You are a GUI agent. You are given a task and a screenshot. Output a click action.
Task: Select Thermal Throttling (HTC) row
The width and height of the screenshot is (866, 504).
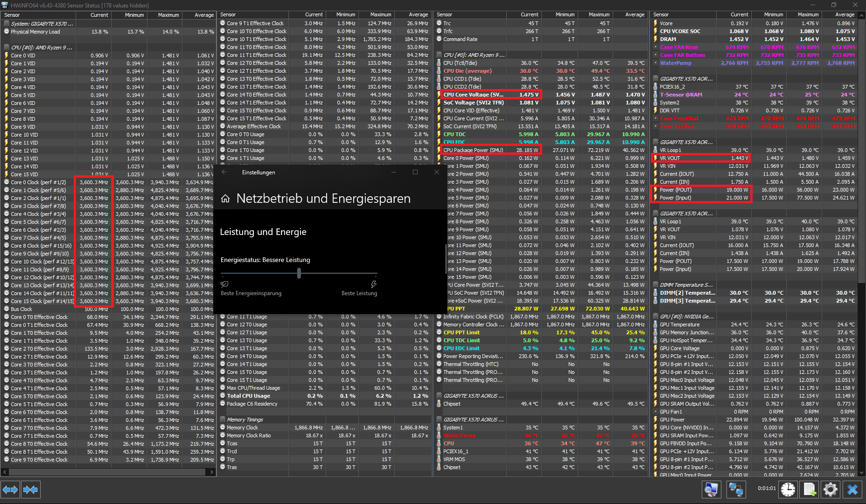point(541,364)
